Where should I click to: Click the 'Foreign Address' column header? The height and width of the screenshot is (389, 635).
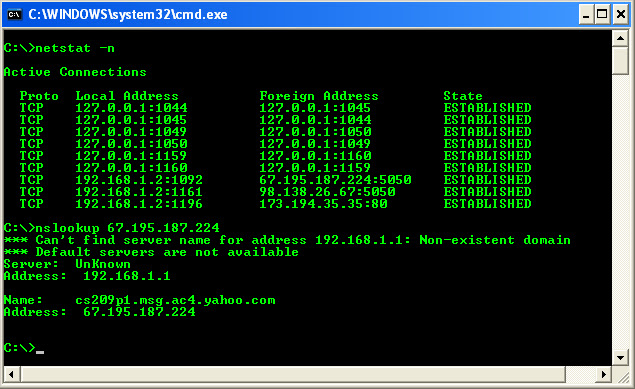pyautogui.click(x=319, y=96)
